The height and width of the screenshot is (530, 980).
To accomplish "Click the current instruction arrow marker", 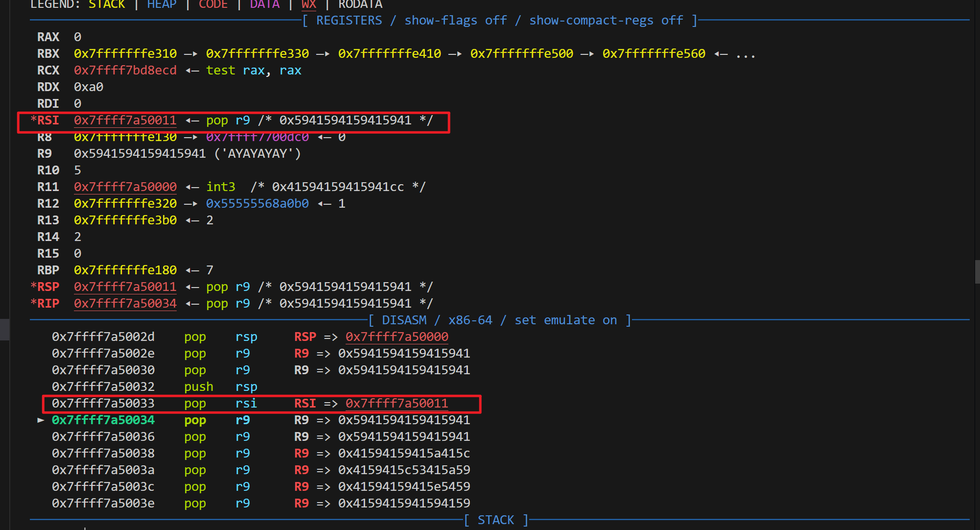I will 41,420.
